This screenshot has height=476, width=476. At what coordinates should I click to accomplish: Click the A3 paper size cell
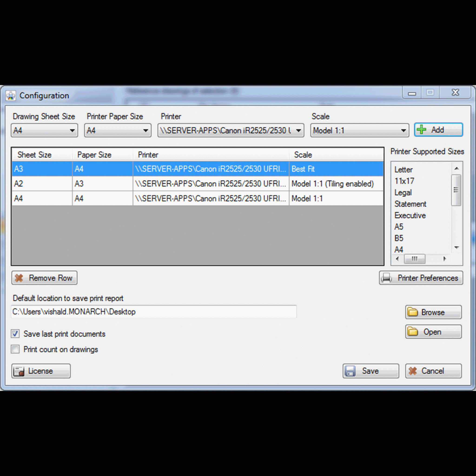(x=102, y=184)
